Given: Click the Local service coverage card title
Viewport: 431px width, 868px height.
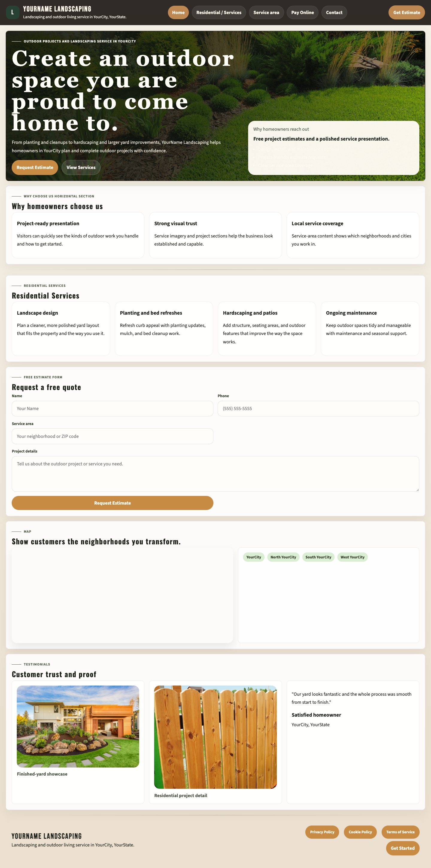Looking at the screenshot, I should point(317,223).
